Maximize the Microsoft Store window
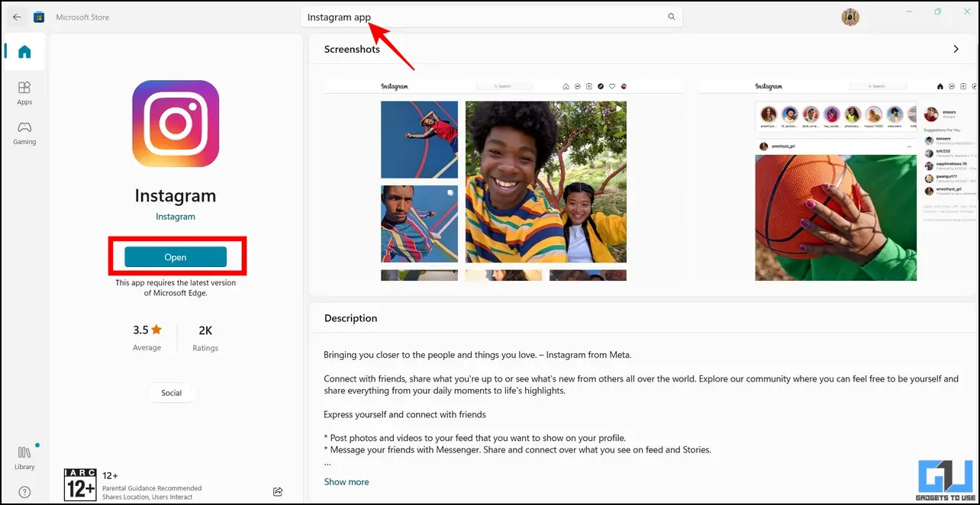980x505 pixels. click(938, 11)
